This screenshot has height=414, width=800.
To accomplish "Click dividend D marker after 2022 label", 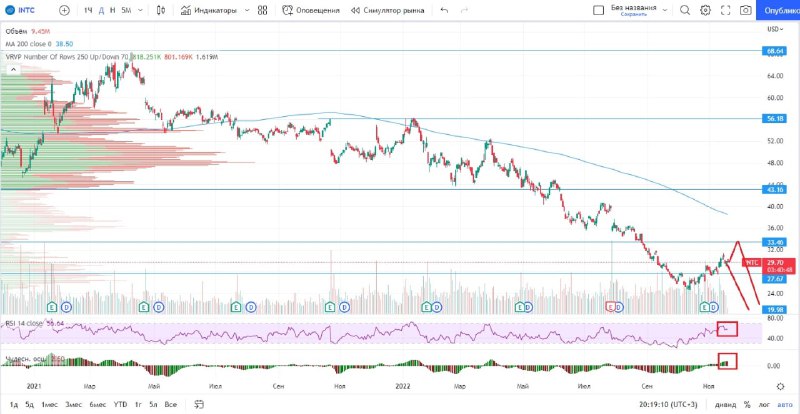I will 437,307.
